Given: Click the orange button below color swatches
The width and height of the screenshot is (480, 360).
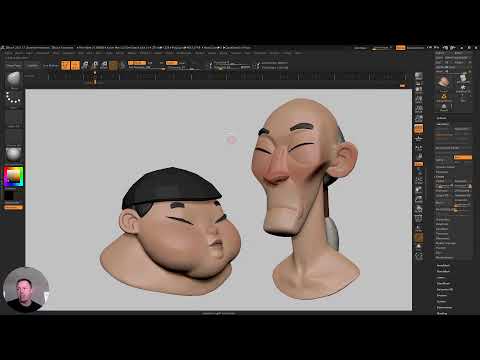Looking at the screenshot, I should click(x=13, y=207).
